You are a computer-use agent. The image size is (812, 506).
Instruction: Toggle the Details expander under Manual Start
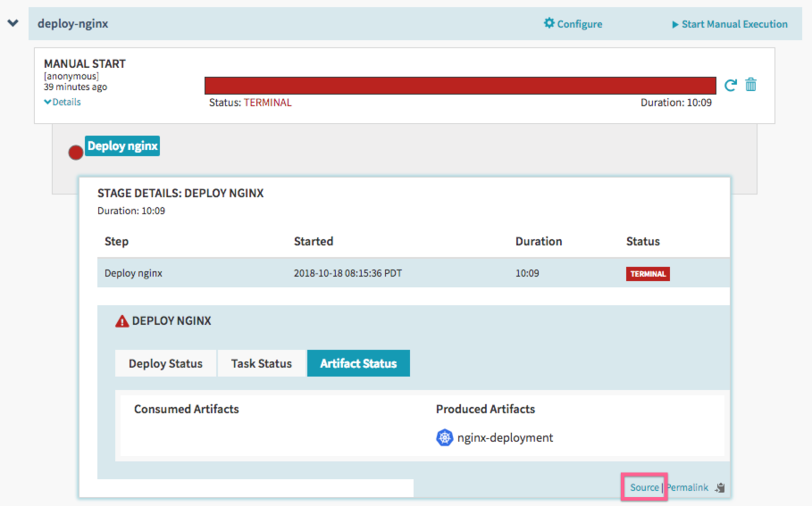[x=63, y=102]
